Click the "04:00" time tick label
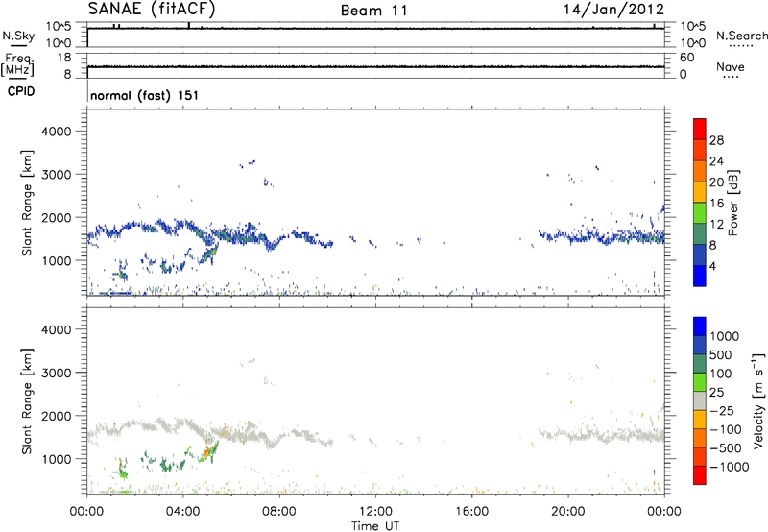768x532 pixels. (182, 512)
